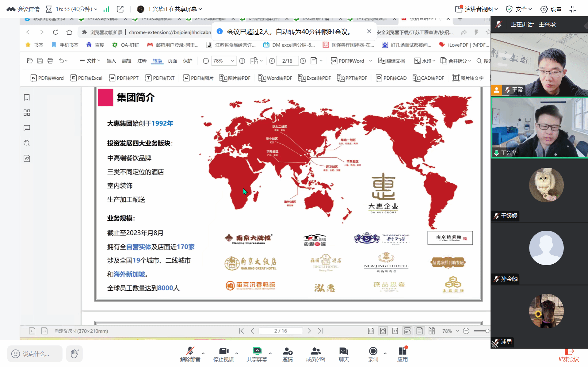Image resolution: width=588 pixels, height=367 pixels.
Task: Open the 演讲者视图 layout dropdown
Action: (478, 9)
